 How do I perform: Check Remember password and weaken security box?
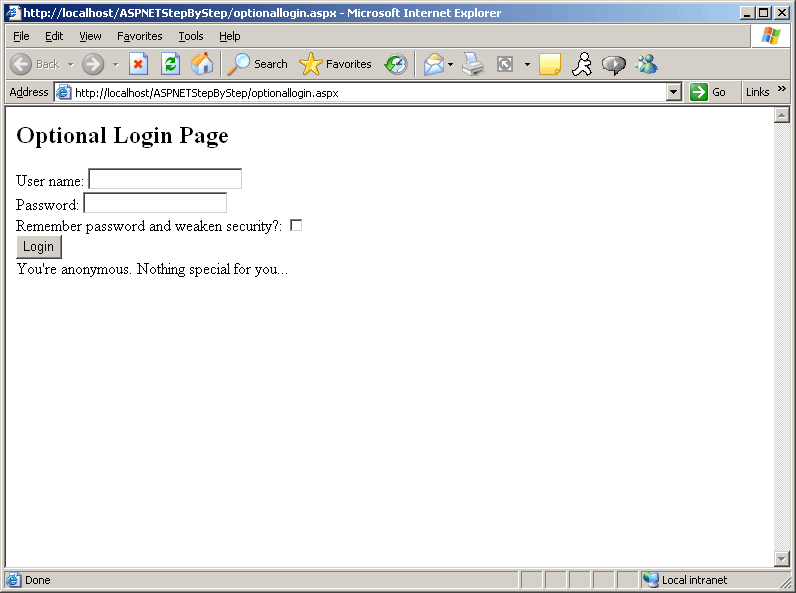(296, 225)
